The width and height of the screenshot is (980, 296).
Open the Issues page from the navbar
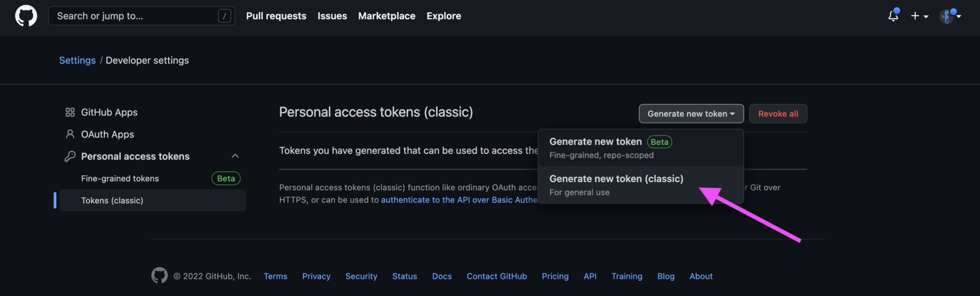(332, 16)
